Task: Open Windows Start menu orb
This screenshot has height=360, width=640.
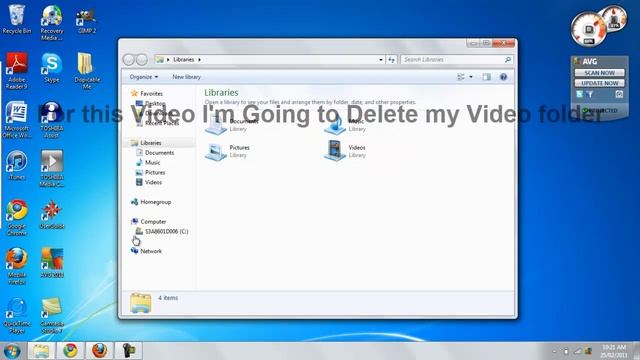Action: click(12, 351)
